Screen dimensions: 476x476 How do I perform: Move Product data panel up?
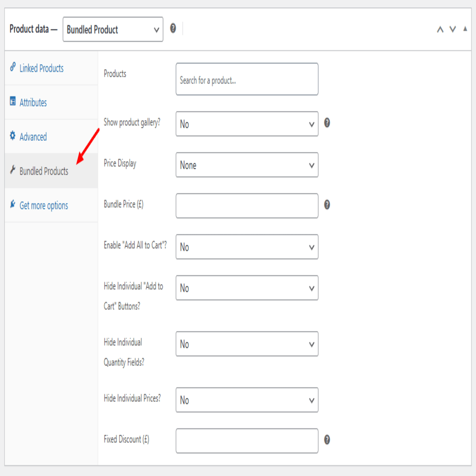coord(440,29)
